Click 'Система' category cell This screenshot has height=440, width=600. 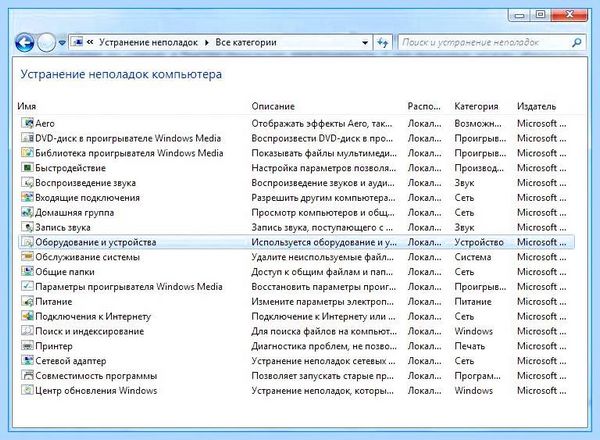473,257
